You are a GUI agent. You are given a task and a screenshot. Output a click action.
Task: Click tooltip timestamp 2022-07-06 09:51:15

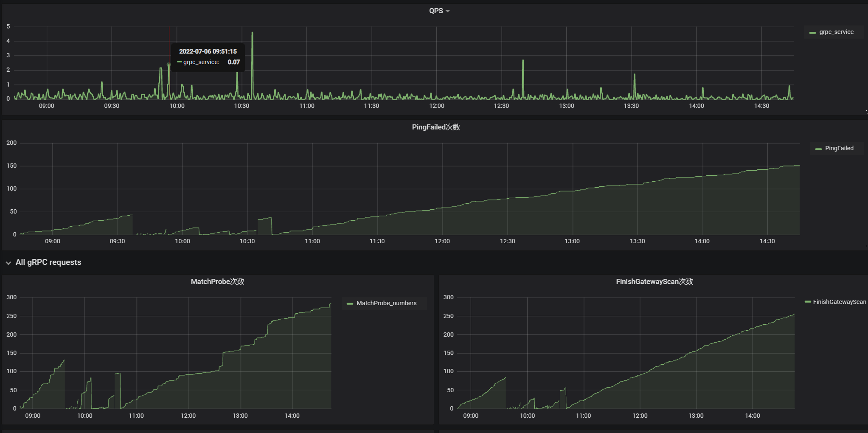[x=208, y=51]
